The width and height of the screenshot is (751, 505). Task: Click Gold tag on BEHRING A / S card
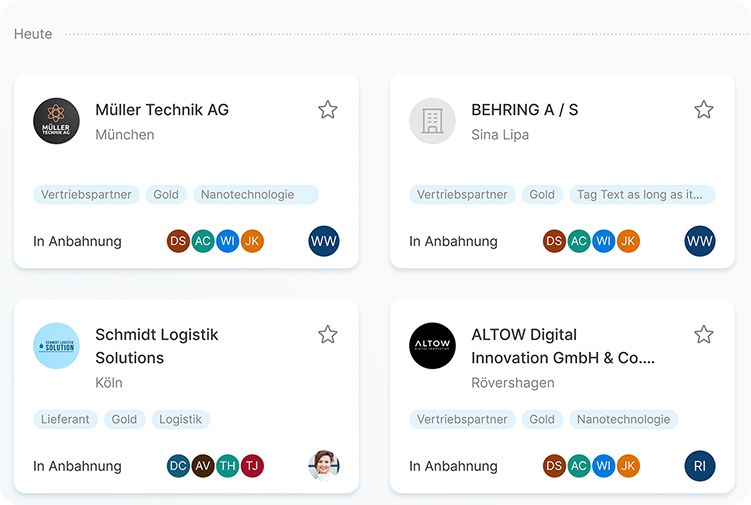click(x=542, y=195)
